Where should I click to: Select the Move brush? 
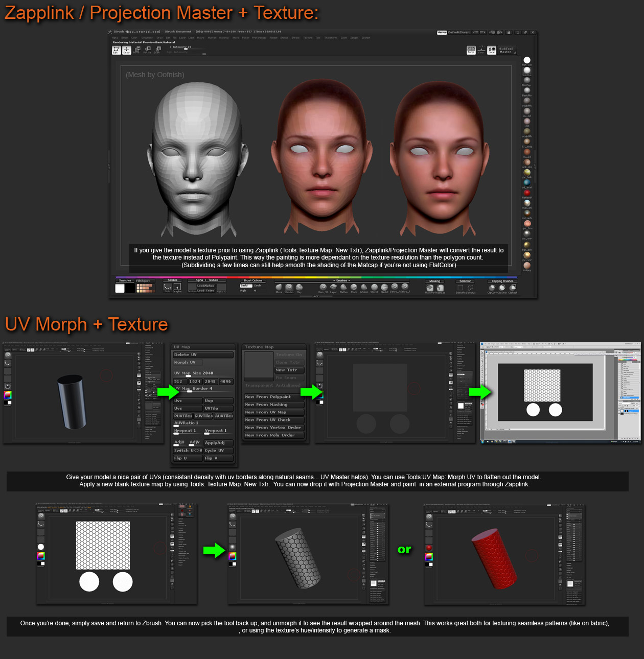279,288
